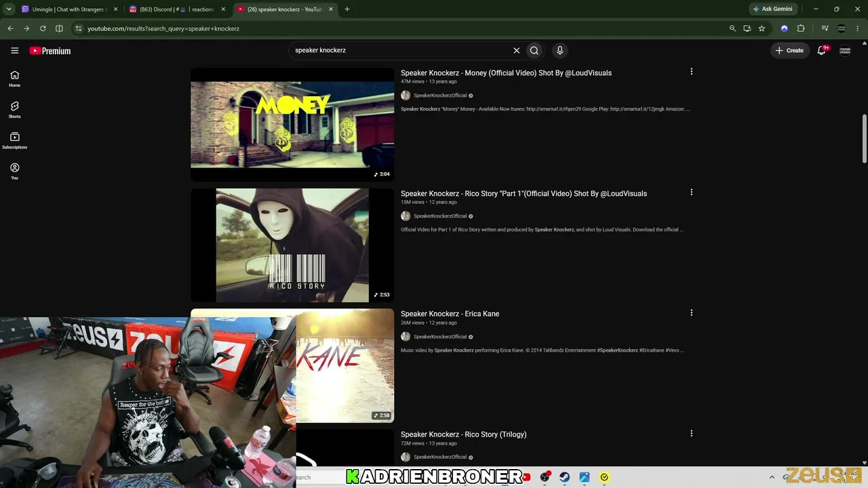Open more actions for the Erica Kane video

pyautogui.click(x=691, y=313)
